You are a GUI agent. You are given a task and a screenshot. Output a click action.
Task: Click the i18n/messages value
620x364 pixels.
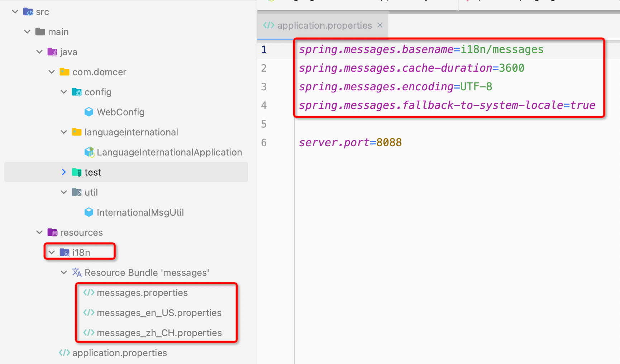tap(502, 49)
